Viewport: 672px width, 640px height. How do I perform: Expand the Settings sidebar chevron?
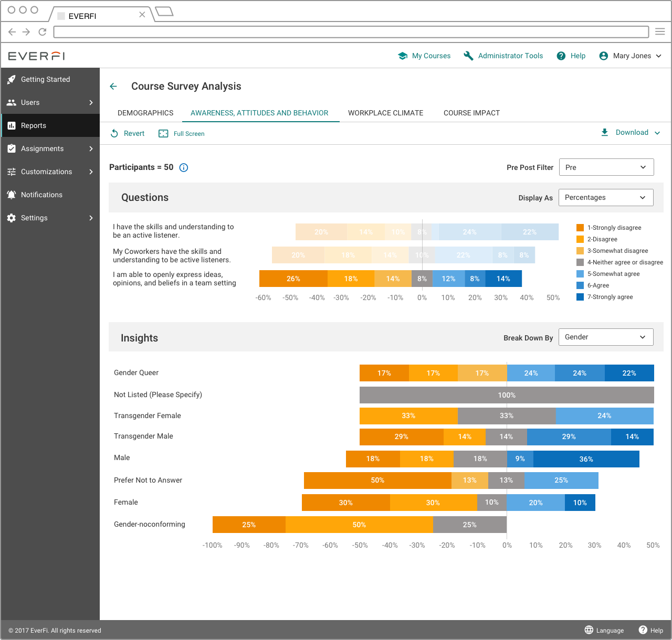[91, 218]
